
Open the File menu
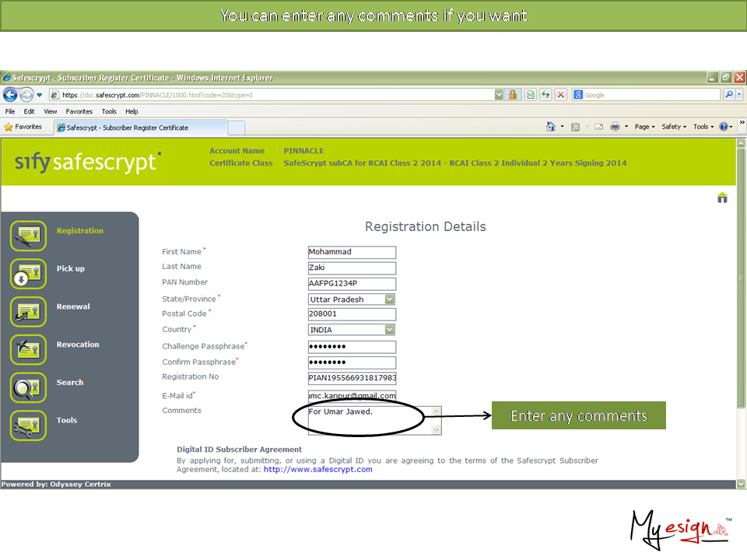[10, 111]
